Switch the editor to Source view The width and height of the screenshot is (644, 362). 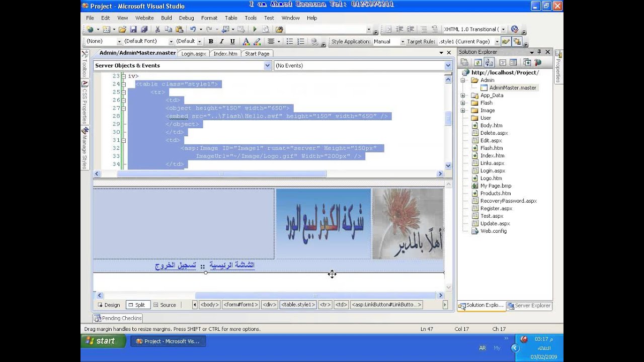[x=165, y=305]
